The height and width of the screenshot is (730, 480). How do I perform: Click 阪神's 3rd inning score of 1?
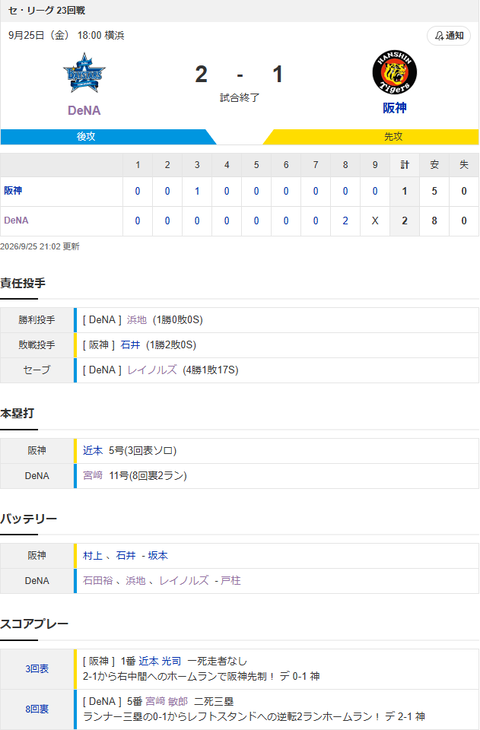pos(197,191)
